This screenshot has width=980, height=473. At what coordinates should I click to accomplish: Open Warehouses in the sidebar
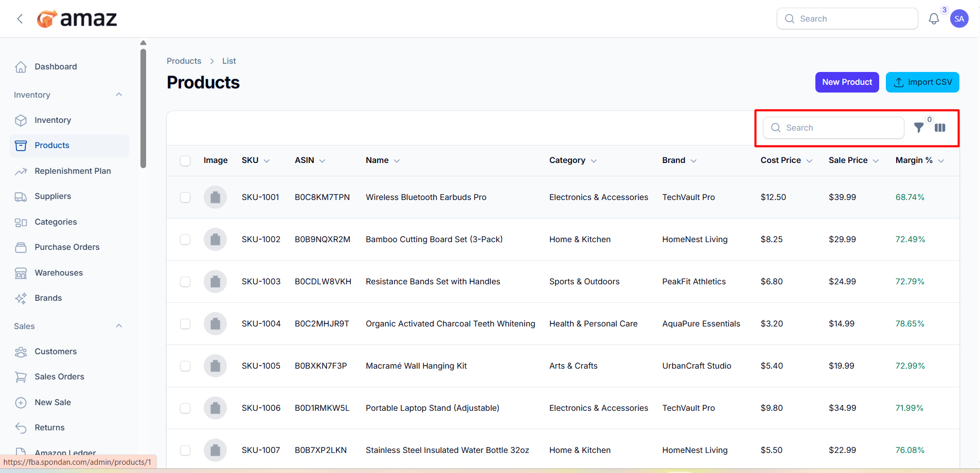[59, 273]
